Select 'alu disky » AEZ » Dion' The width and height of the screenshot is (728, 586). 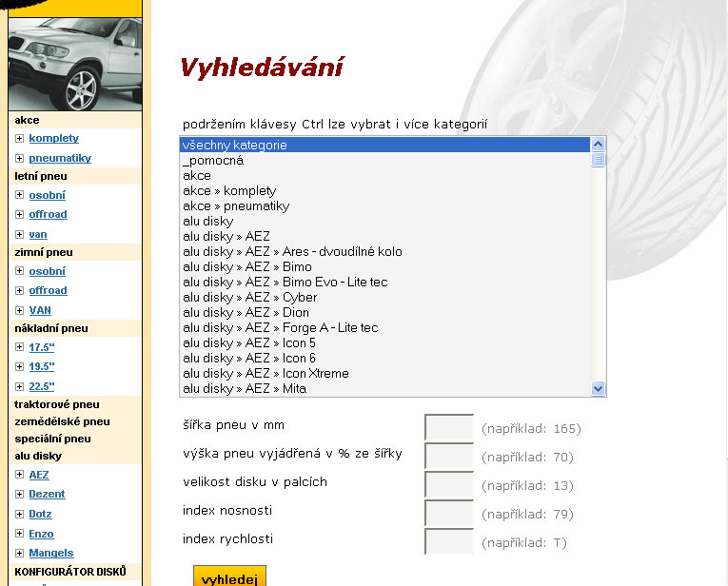tap(384, 312)
